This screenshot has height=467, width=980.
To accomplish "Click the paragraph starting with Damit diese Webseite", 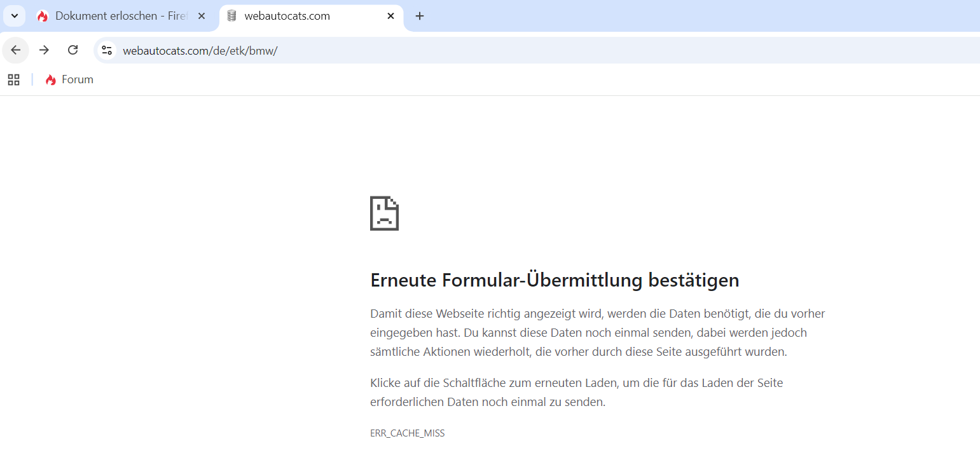I will point(597,332).
